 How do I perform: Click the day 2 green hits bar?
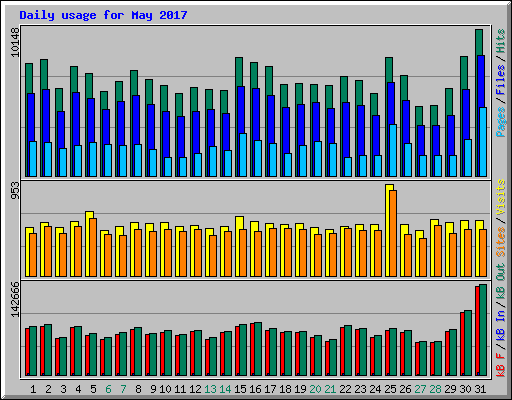[44, 74]
